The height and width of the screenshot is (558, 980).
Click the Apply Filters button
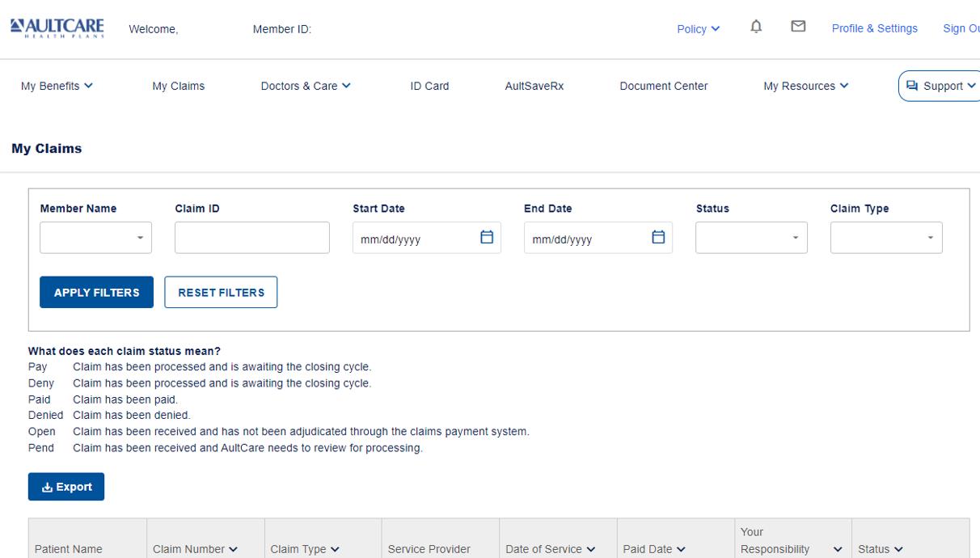[x=96, y=292]
